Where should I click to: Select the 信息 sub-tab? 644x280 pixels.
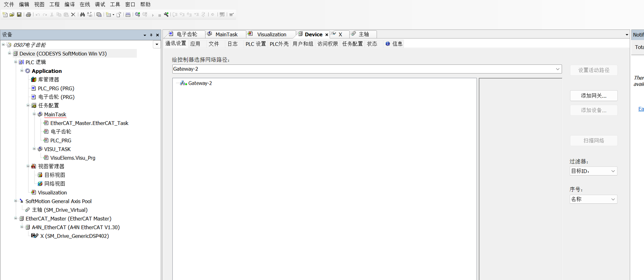pyautogui.click(x=394, y=44)
